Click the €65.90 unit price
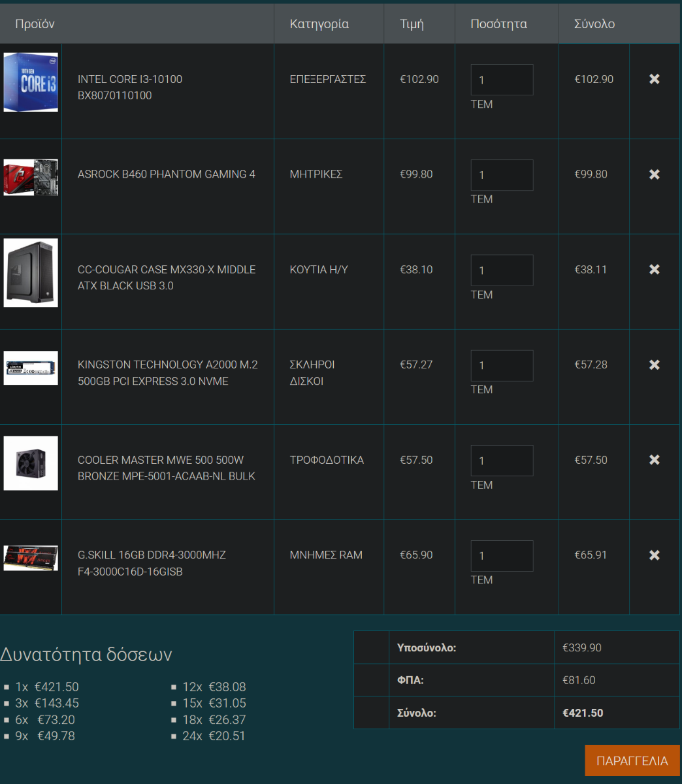Screen dimensions: 682x784 pos(416,555)
